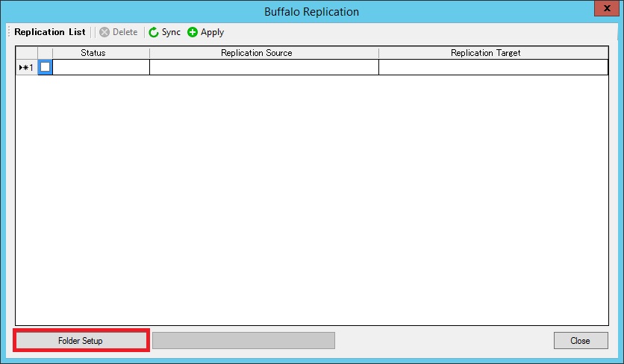Click the Replication List toolbar label

click(x=50, y=32)
